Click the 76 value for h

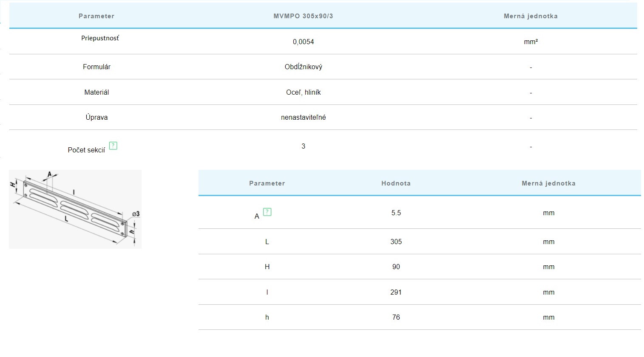tap(396, 317)
